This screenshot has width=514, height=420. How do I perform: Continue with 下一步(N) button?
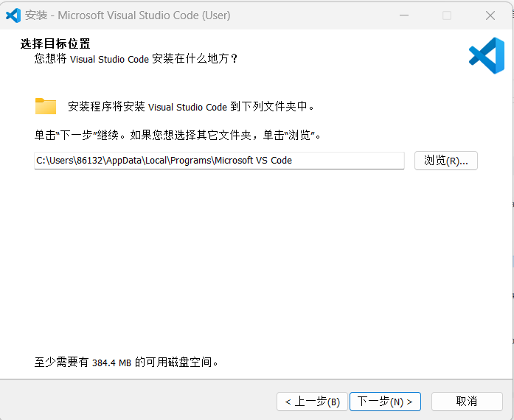pyautogui.click(x=385, y=402)
